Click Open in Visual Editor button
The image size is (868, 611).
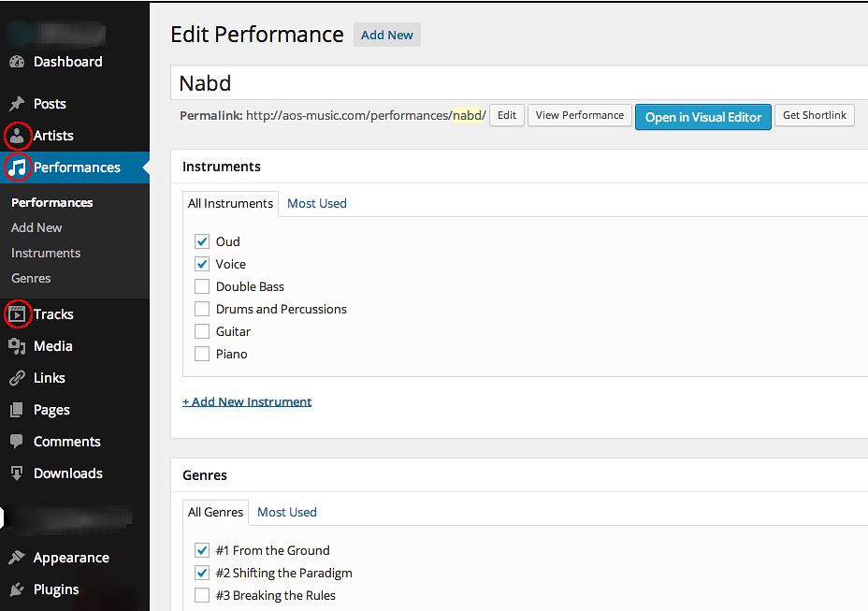703,117
